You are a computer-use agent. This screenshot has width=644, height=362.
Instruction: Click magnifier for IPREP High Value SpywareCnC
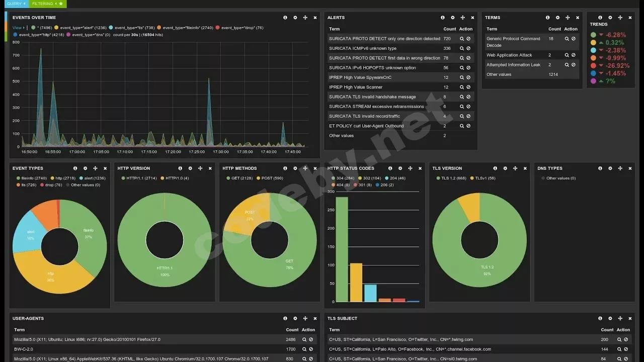click(x=462, y=78)
